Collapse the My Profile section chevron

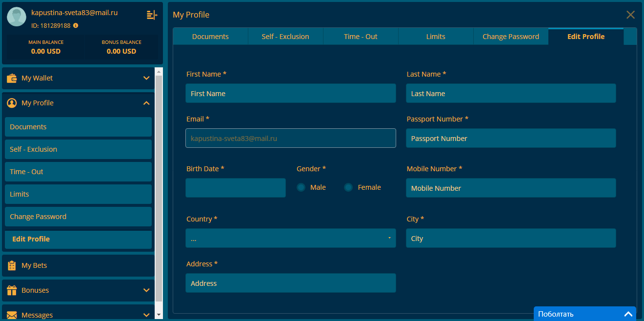tap(146, 103)
